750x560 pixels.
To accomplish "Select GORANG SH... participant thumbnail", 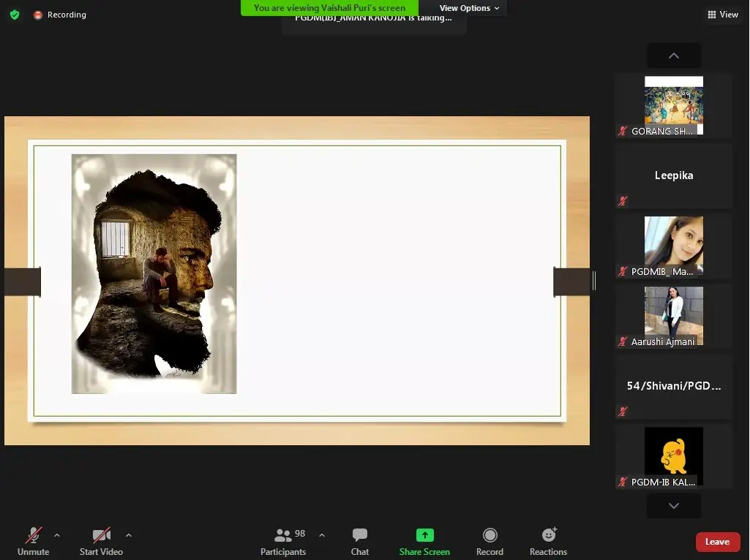I will point(673,105).
